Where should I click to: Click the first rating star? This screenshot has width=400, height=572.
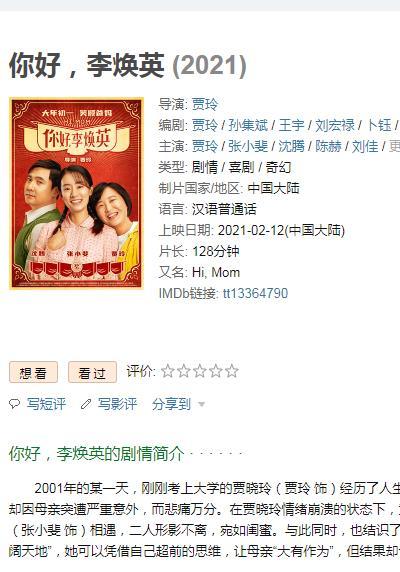pos(168,371)
